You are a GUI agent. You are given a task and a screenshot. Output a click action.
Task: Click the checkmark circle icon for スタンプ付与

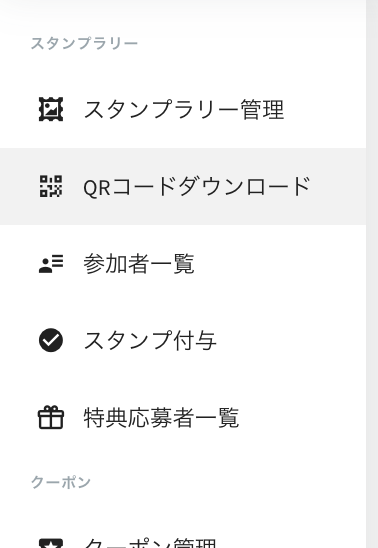tap(51, 340)
